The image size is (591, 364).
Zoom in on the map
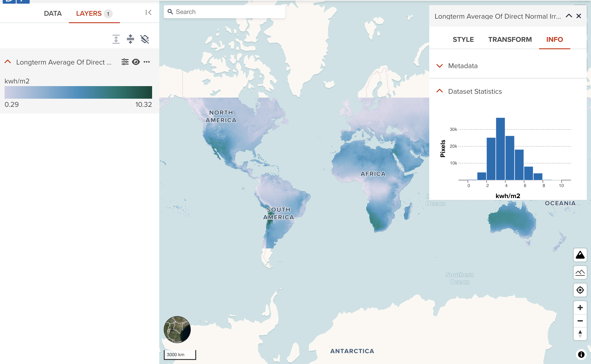point(580,307)
